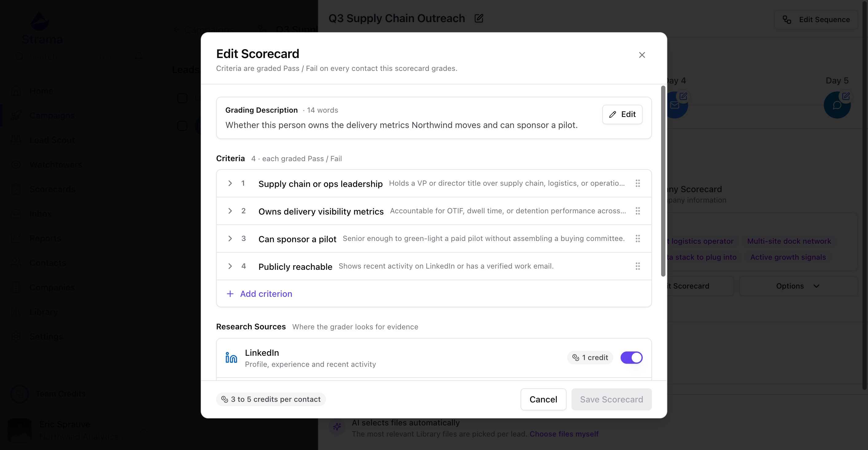Open Campaigns in the sidebar

click(x=52, y=115)
